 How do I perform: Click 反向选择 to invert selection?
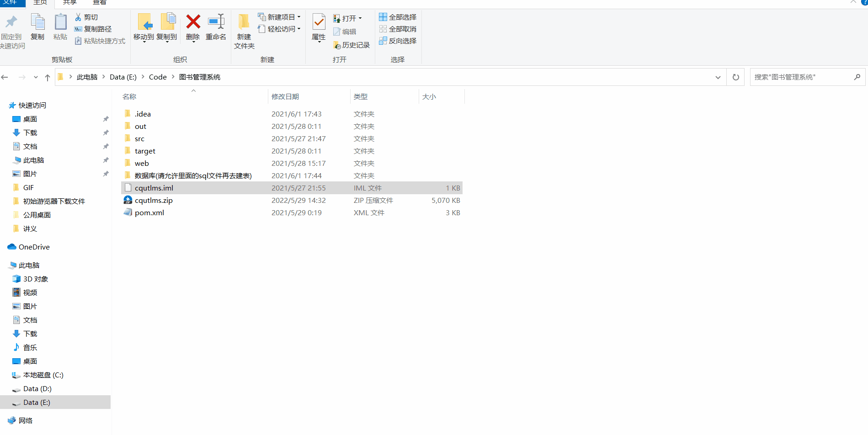click(397, 41)
